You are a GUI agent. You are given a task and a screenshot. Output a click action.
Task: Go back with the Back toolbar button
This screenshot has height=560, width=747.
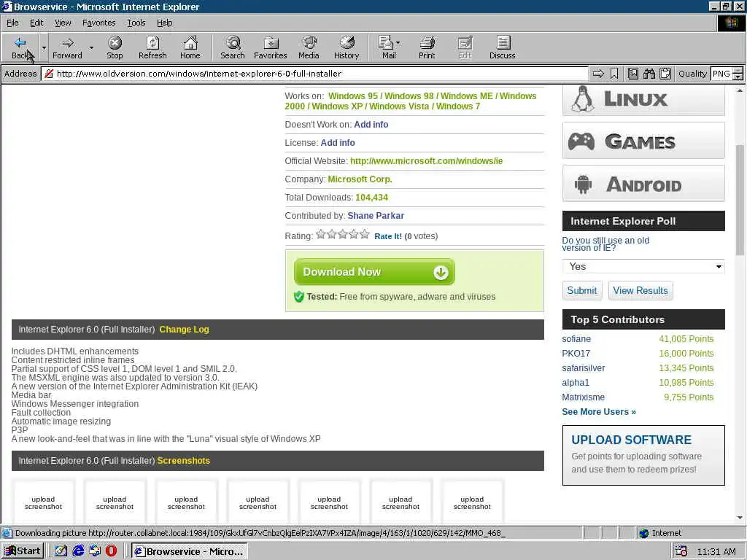point(20,47)
